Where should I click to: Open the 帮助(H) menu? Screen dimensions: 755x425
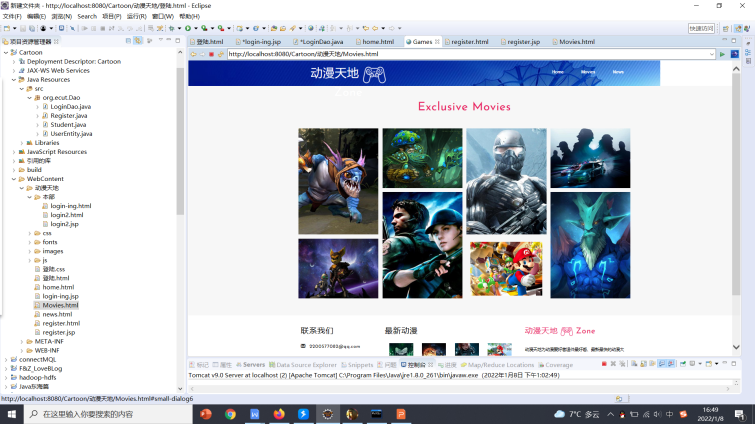click(189, 16)
